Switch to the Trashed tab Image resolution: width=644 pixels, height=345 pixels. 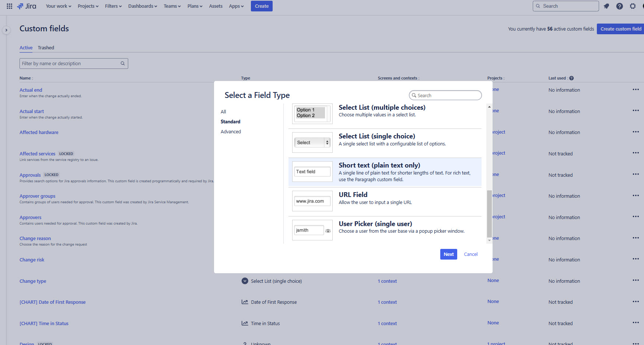(46, 47)
